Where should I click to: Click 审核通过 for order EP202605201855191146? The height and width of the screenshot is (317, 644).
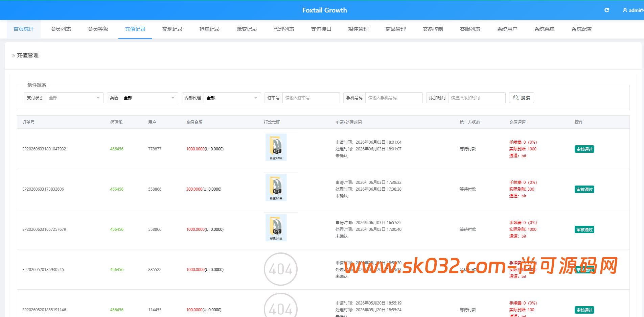pos(584,310)
